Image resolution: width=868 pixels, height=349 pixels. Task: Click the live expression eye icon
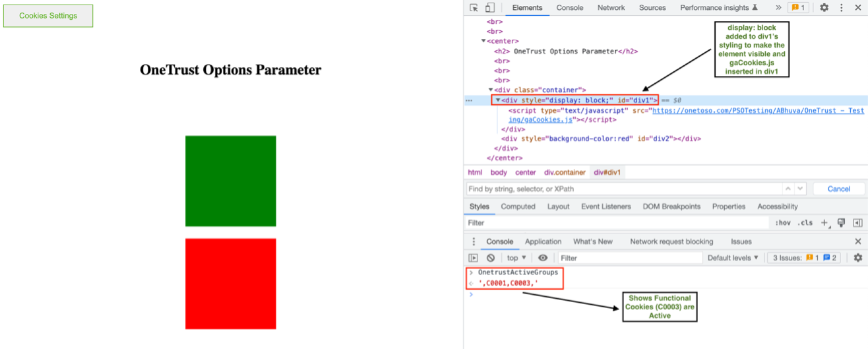tap(543, 258)
